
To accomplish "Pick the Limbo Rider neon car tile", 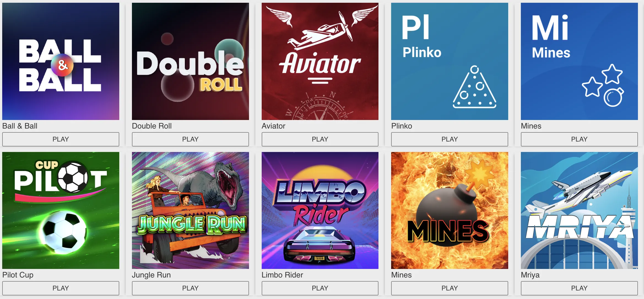I will (x=320, y=210).
